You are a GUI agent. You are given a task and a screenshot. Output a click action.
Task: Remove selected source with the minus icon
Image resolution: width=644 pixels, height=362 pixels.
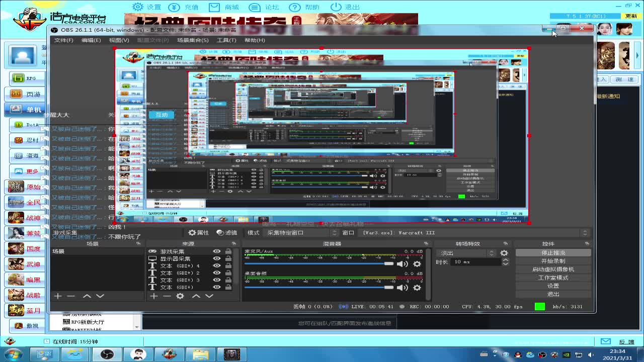pos(167,296)
